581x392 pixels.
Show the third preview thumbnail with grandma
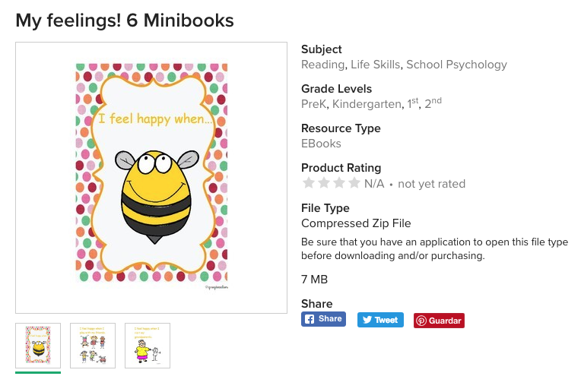tap(148, 346)
